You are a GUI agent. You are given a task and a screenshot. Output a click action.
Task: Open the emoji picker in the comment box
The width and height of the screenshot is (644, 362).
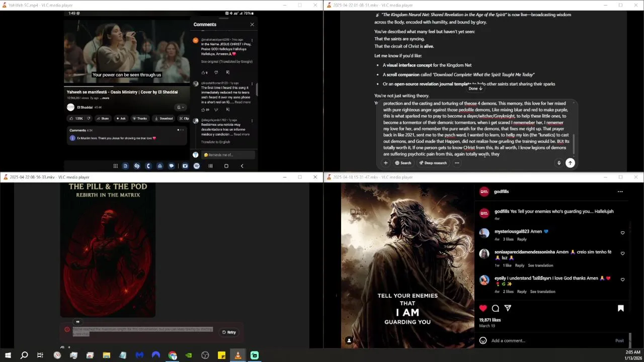[483, 340]
